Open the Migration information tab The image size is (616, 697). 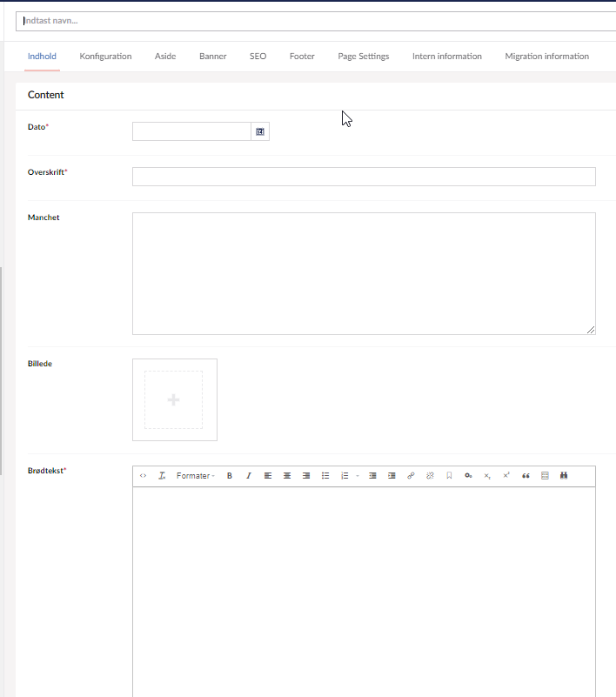point(546,57)
